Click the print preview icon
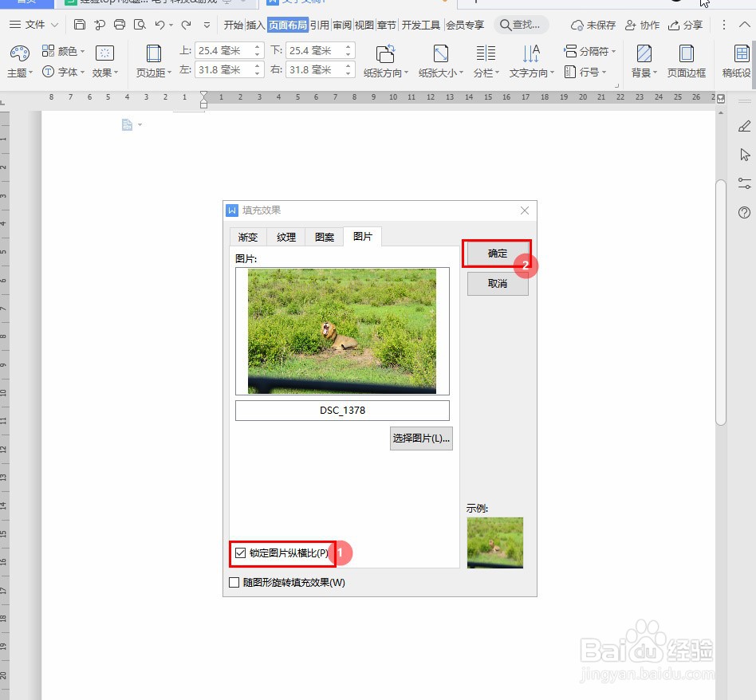This screenshot has width=756, height=700. click(140, 25)
